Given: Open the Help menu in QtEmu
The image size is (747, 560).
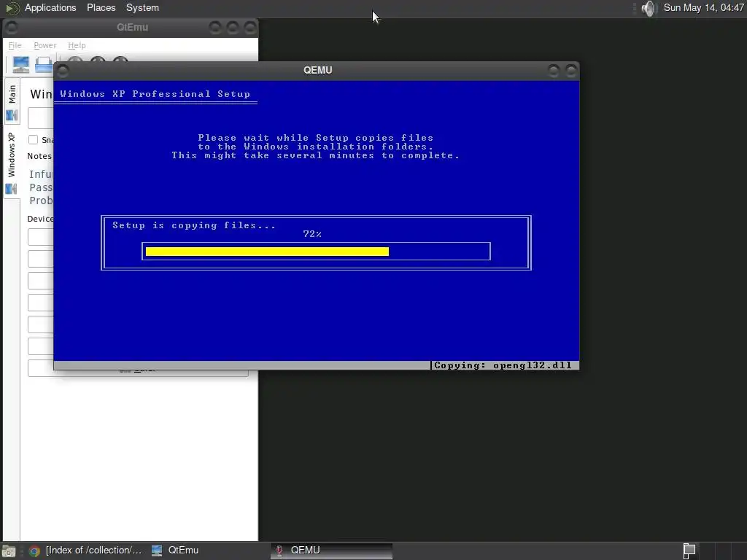Looking at the screenshot, I should pos(77,45).
